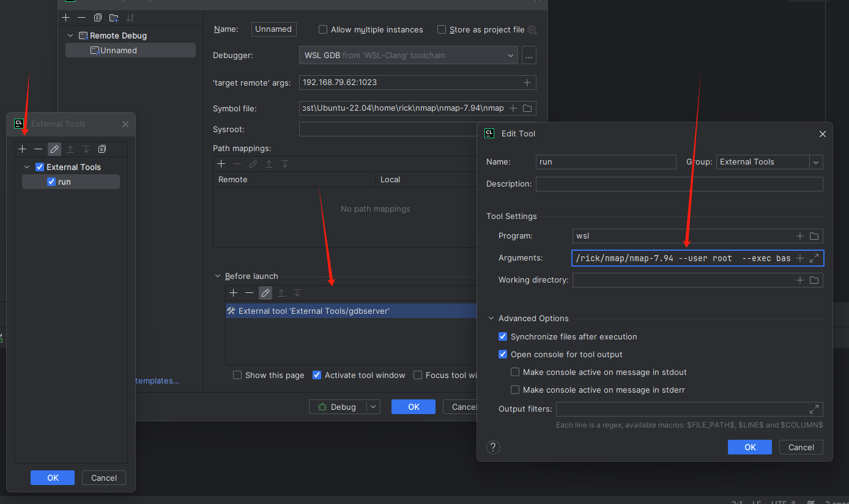The width and height of the screenshot is (849, 504).
Task: Click the plus icon in 'target remote' args field
Action: 527,82
